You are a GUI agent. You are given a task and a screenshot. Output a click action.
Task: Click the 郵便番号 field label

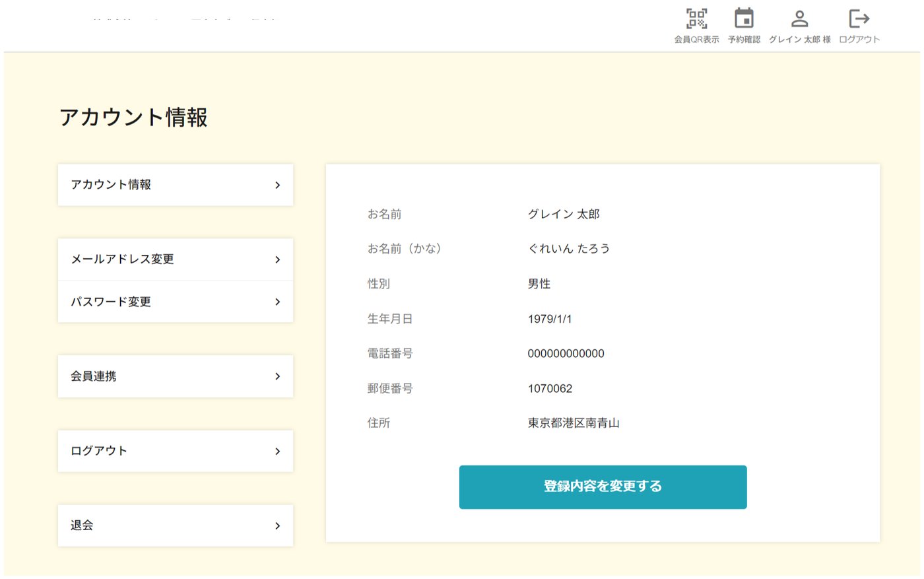(390, 389)
